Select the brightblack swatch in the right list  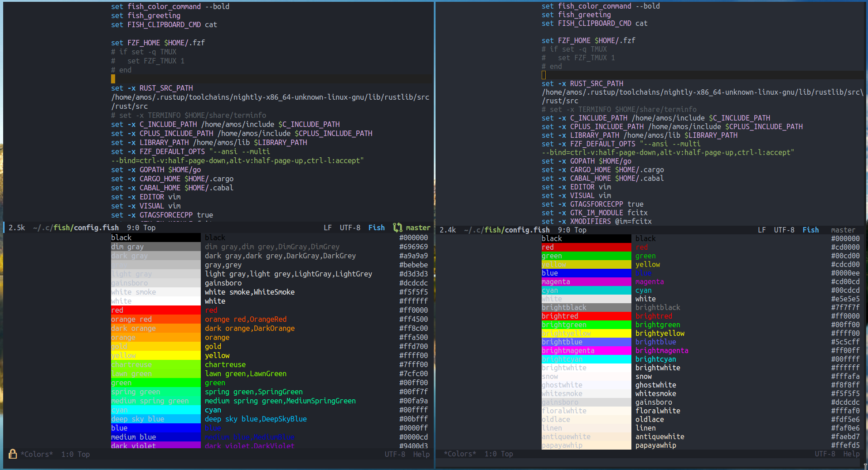click(x=586, y=307)
